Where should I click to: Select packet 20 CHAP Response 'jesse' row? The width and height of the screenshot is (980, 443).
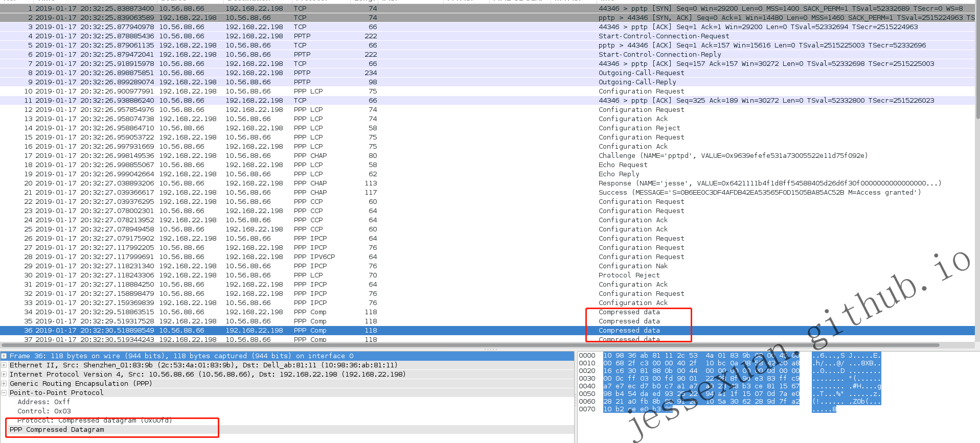(x=488, y=183)
